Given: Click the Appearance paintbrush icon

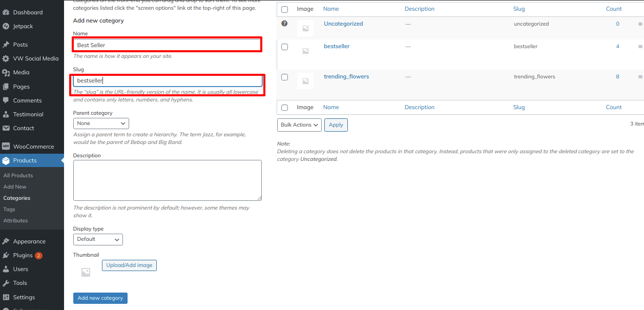Looking at the screenshot, I should pos(6,241).
